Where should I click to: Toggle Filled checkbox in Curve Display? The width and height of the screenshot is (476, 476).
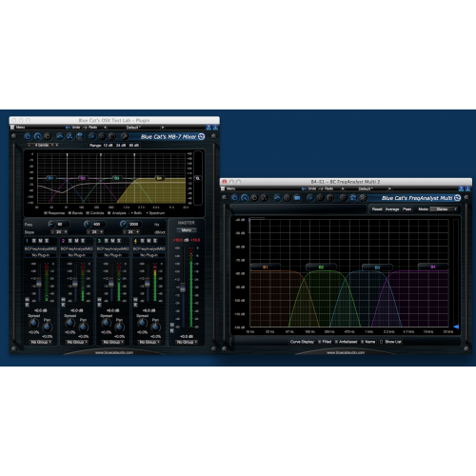pos(320,342)
